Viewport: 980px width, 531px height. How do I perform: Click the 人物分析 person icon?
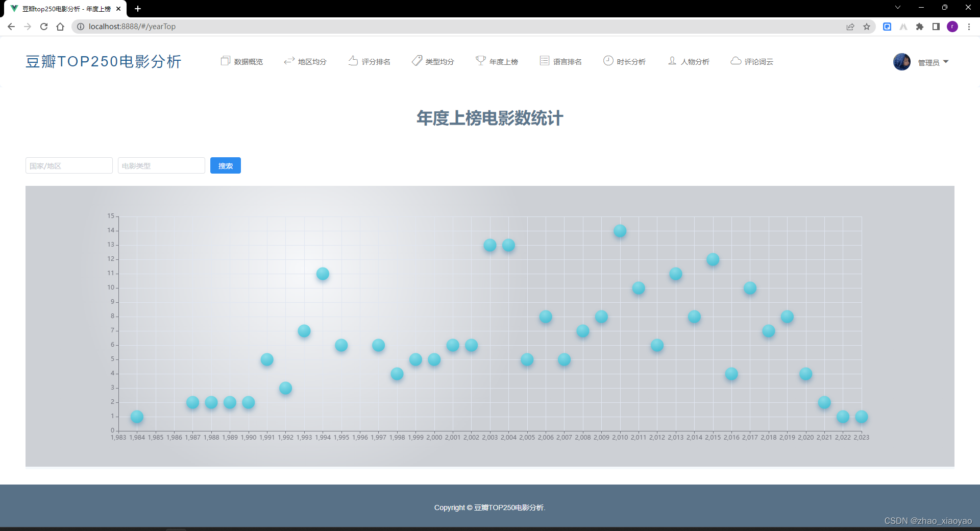point(672,60)
